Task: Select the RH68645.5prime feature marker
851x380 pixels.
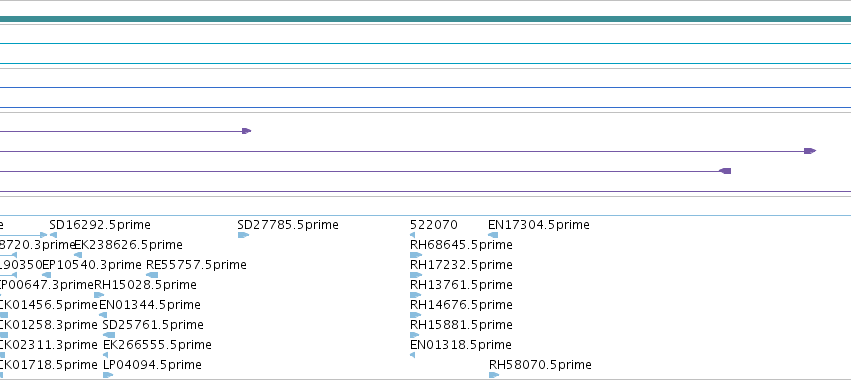Action: pyautogui.click(x=416, y=255)
